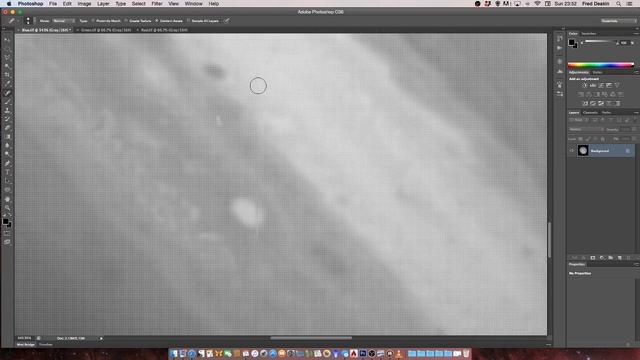Viewport: 640px width, 360px height.
Task: Select the Zoom tool
Action: pos(7,208)
